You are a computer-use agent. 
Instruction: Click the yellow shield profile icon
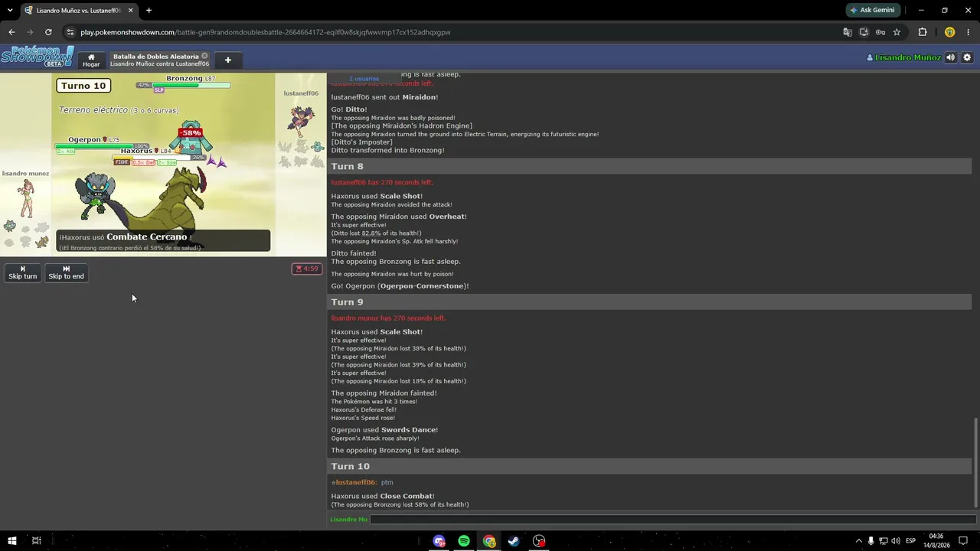(949, 32)
